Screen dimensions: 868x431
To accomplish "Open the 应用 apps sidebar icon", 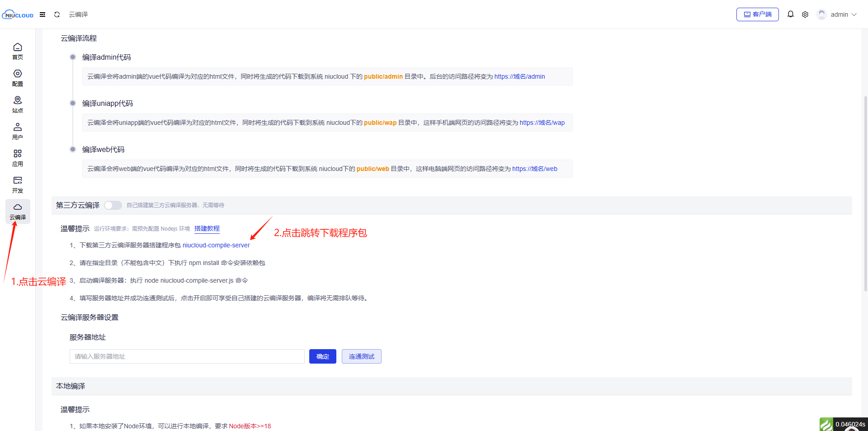I will 18,158.
